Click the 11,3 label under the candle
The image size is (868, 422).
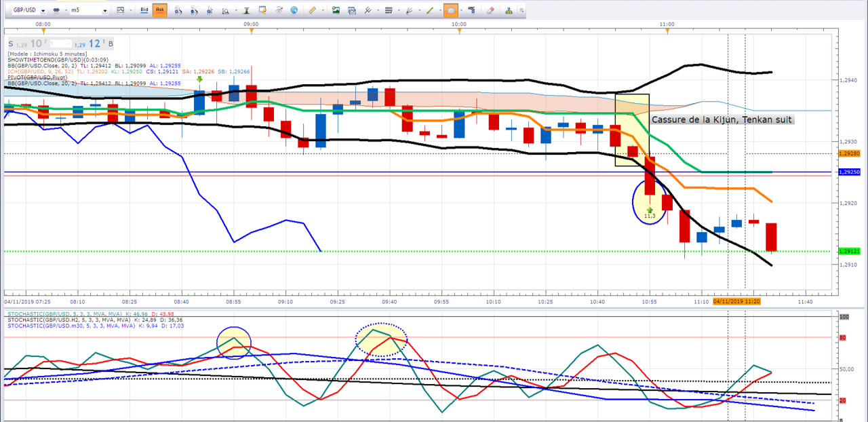(x=650, y=216)
